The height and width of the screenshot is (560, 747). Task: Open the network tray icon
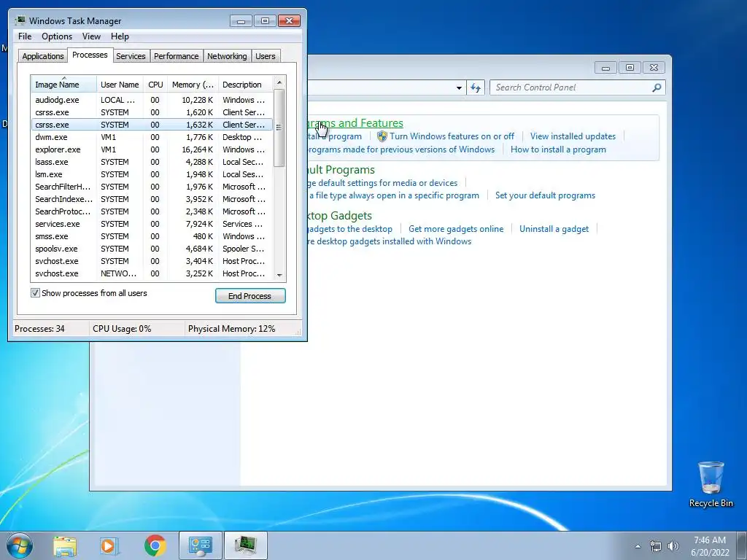point(656,546)
